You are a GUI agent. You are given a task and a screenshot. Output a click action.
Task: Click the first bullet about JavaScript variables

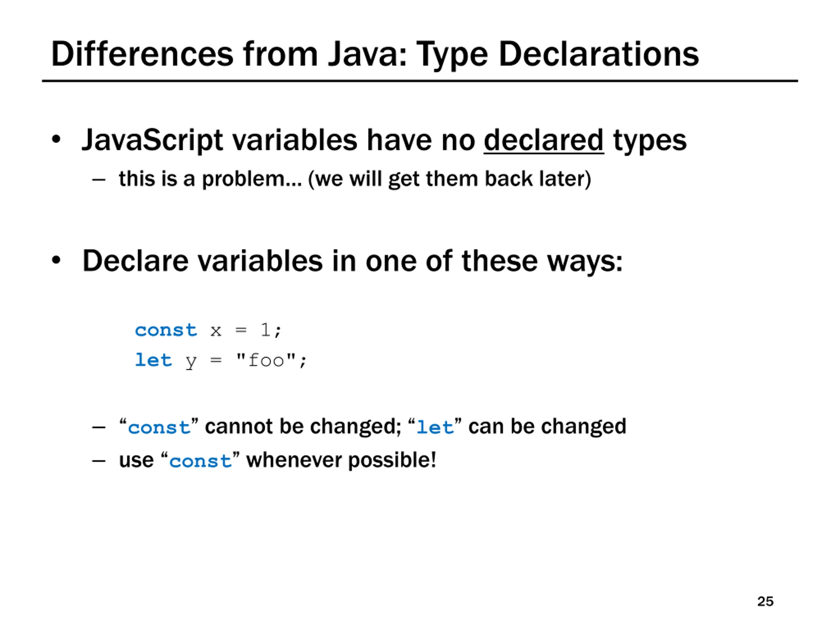click(384, 140)
